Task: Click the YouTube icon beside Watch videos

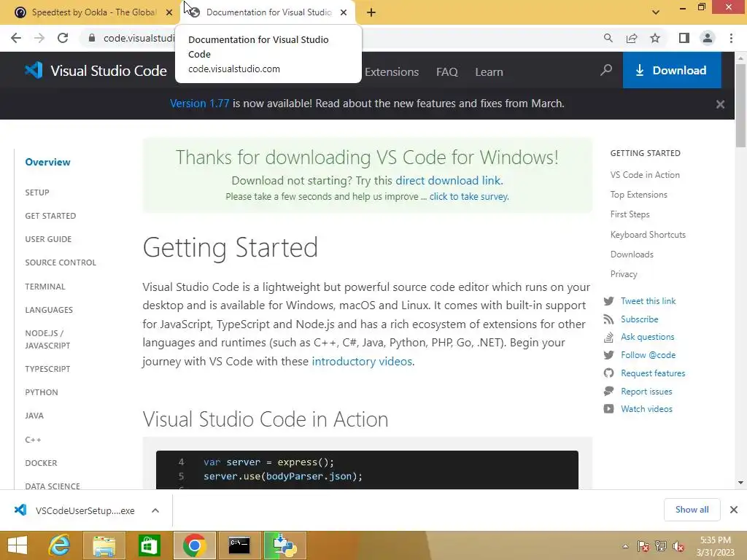Action: pos(608,408)
